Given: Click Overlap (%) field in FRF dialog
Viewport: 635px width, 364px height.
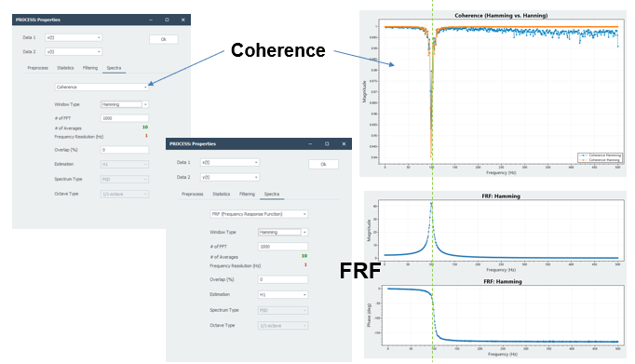Looking at the screenshot, I should pyautogui.click(x=283, y=279).
